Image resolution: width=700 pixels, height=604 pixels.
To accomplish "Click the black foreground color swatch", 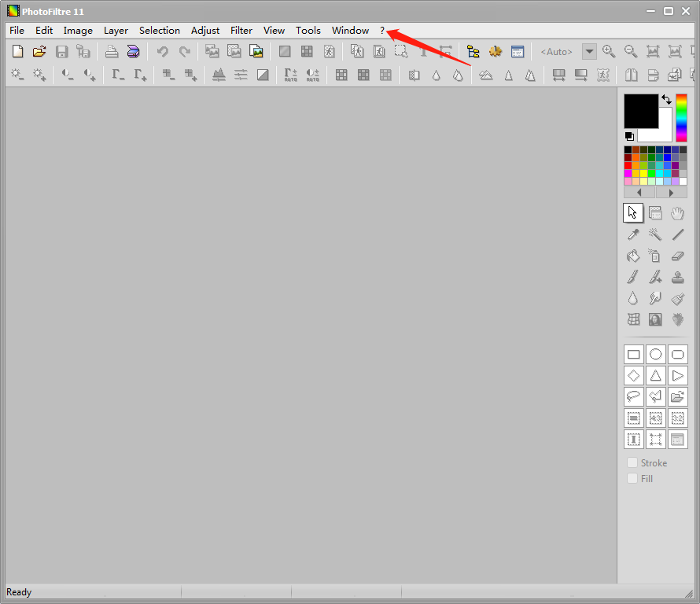I will (641, 111).
